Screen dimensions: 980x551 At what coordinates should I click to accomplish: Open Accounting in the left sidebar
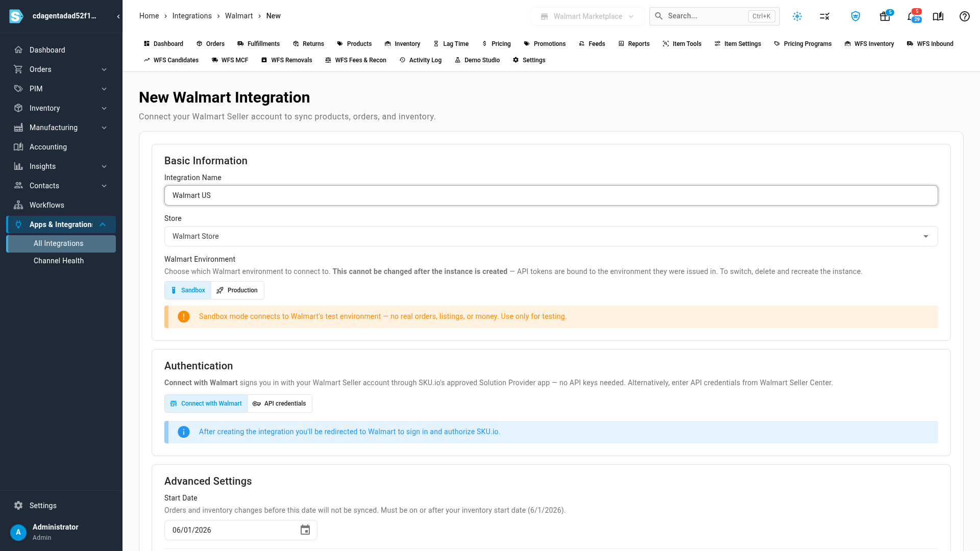tap(61, 147)
